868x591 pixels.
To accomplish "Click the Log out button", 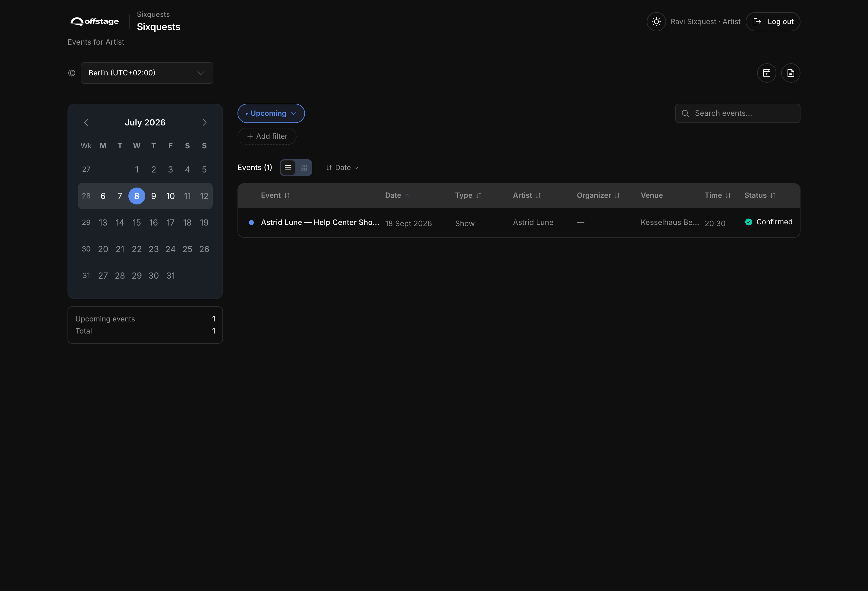I will [773, 22].
